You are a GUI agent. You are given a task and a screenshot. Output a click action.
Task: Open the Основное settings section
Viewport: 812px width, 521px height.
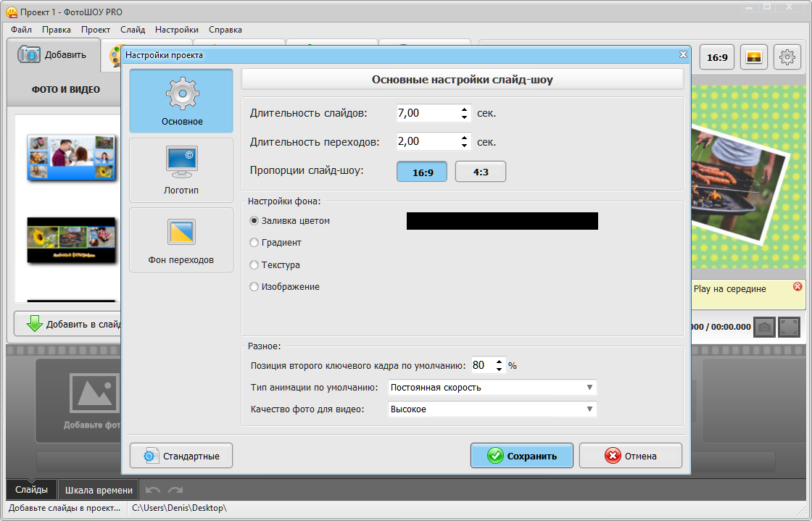[x=181, y=101]
